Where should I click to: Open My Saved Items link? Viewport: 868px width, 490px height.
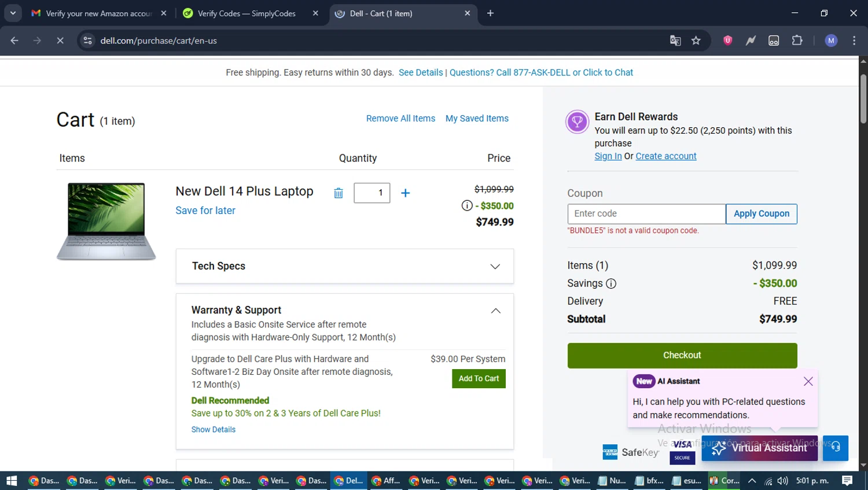[x=477, y=118]
